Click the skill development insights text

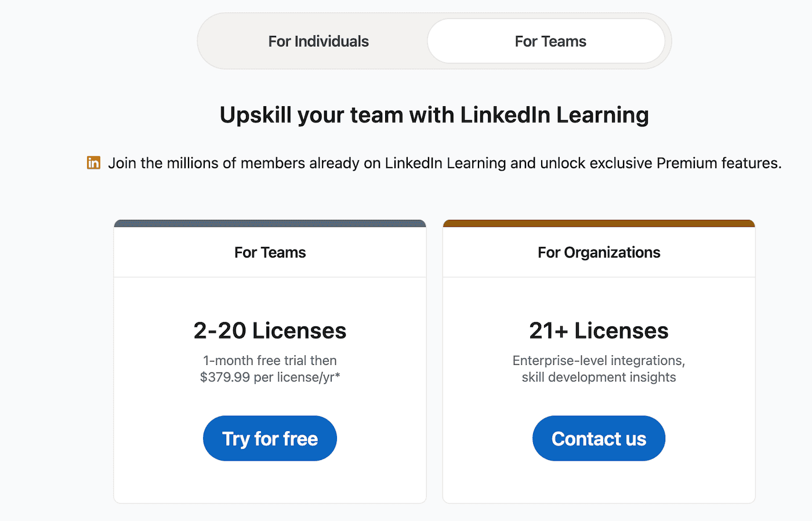(x=599, y=377)
